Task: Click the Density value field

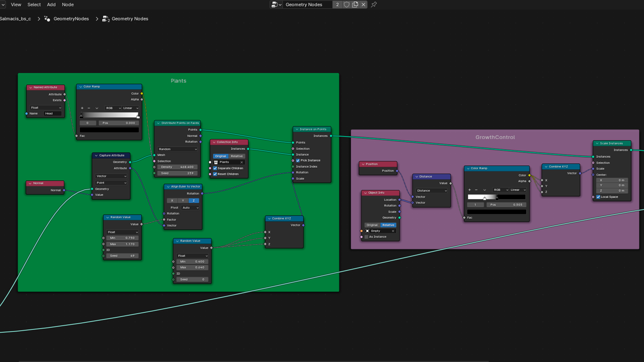Action: (x=177, y=167)
